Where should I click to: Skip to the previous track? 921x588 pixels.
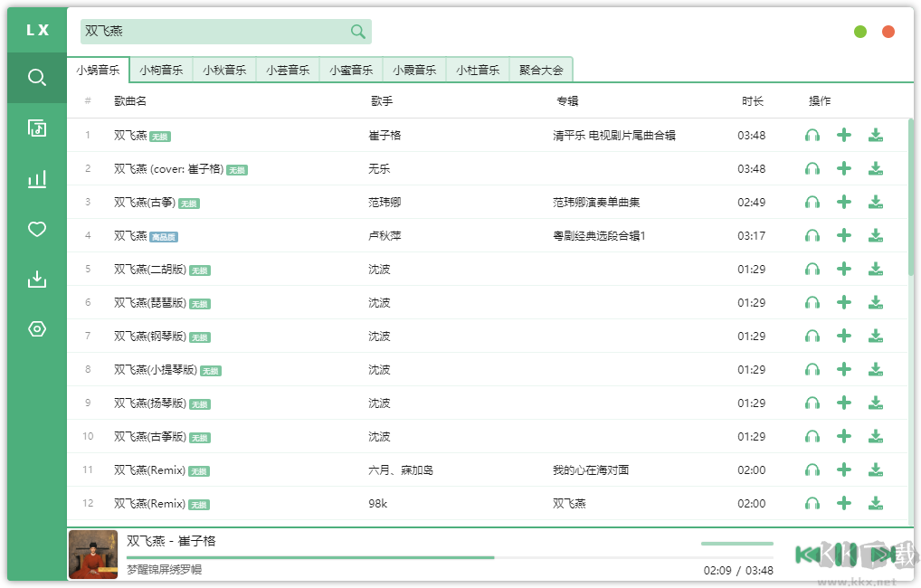point(807,554)
